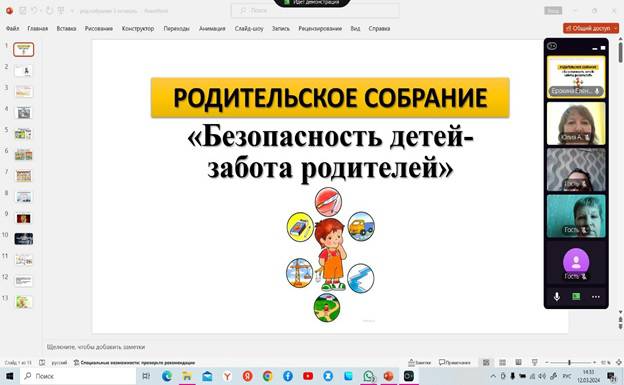Click the PowerPoint search box in title bar
This screenshot has height=385, width=624.
pyautogui.click(x=315, y=11)
